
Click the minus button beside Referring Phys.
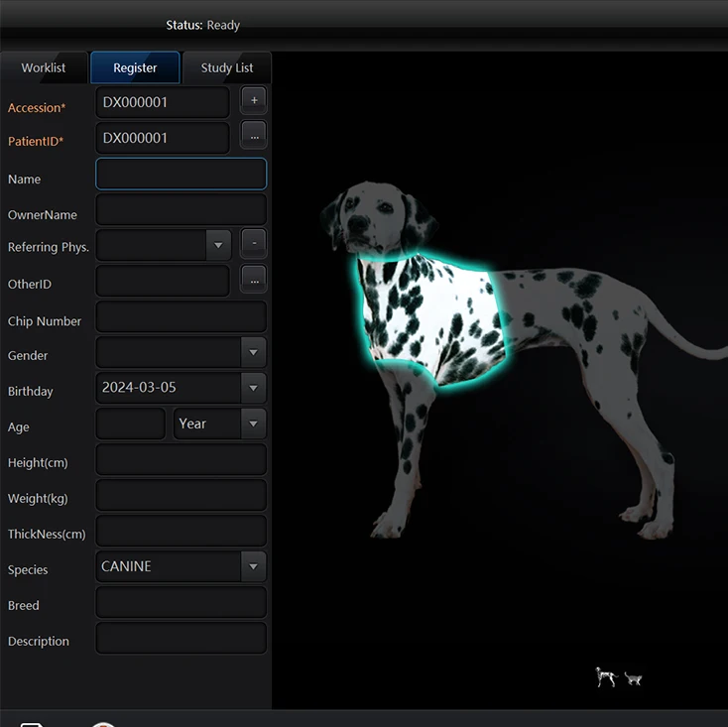coord(254,243)
